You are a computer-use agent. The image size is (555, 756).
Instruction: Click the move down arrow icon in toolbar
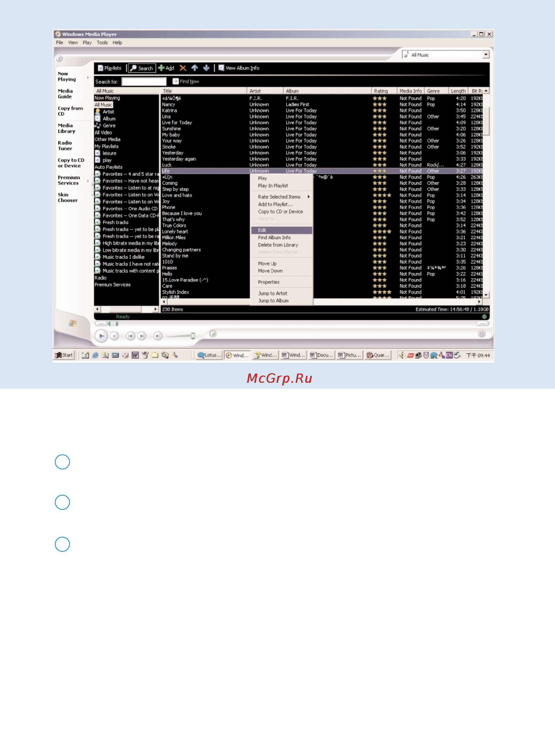coord(206,68)
